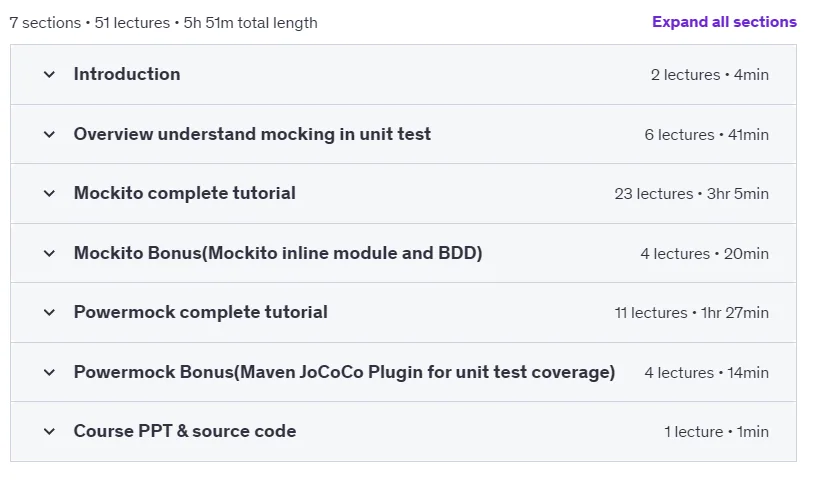Viewport: 817px width, 482px height.
Task: Click the 11 lectures 1hr 27min label
Action: click(691, 313)
